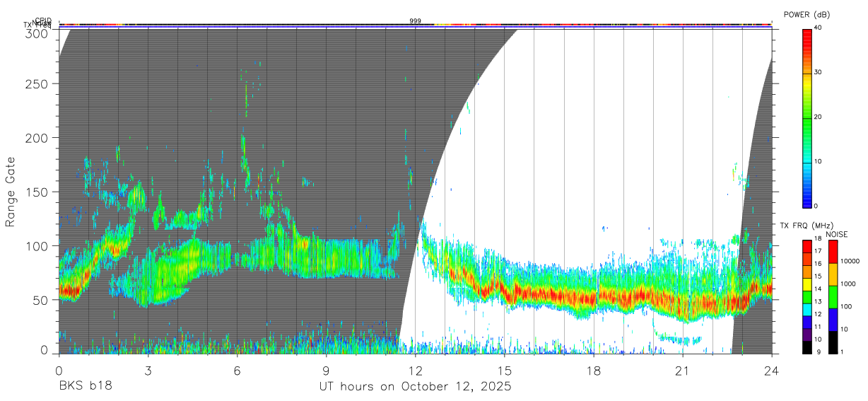Click the 14 label on TX FRQ scale
This screenshot has height=401, width=868.
[x=817, y=289]
